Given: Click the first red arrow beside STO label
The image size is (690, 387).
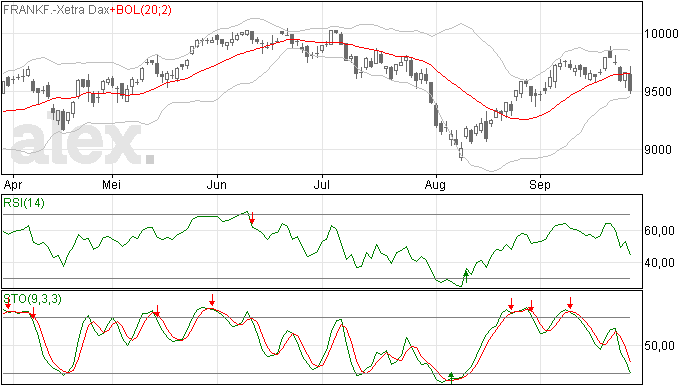Looking at the screenshot, I should point(8,303).
